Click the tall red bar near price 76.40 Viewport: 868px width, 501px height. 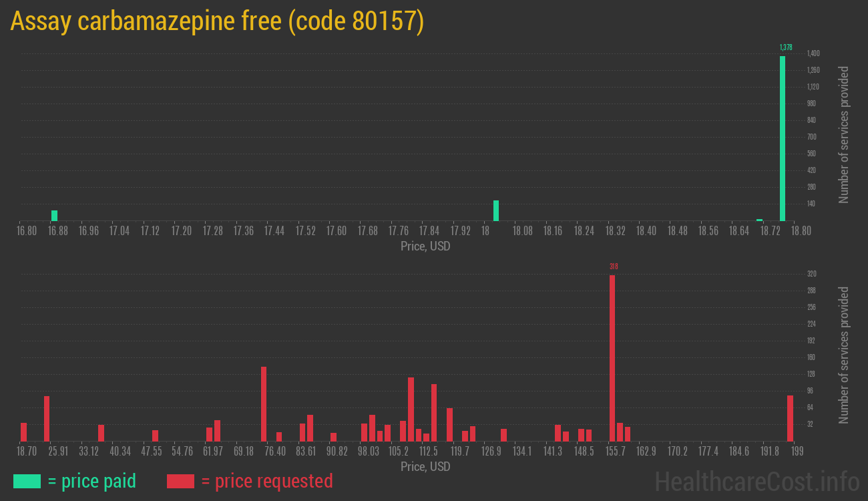point(264,403)
